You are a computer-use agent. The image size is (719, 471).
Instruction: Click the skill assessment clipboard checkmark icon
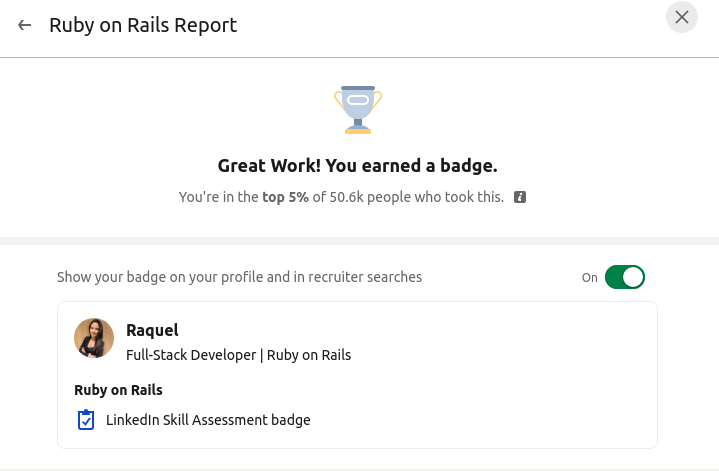pyautogui.click(x=86, y=420)
